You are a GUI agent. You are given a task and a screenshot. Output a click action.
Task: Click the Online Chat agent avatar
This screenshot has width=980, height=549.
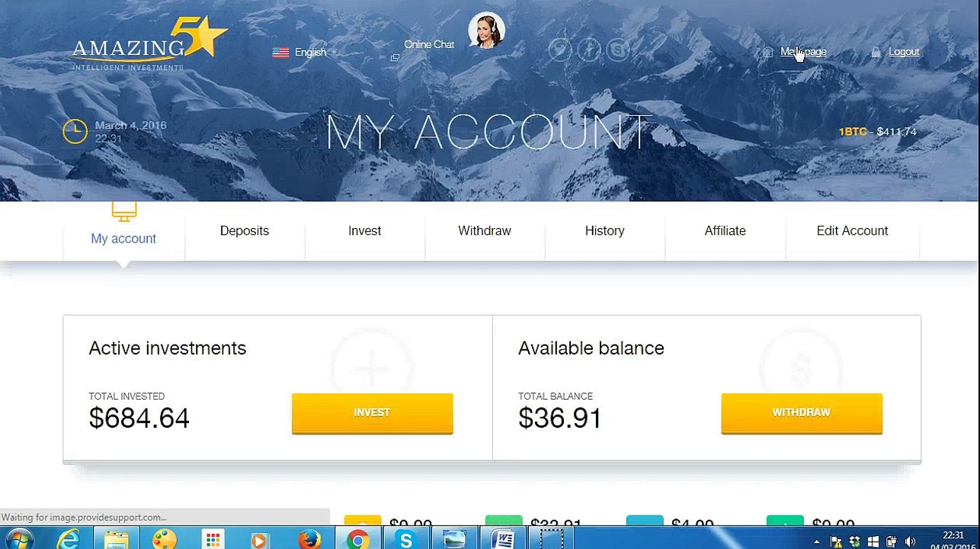[x=486, y=30]
